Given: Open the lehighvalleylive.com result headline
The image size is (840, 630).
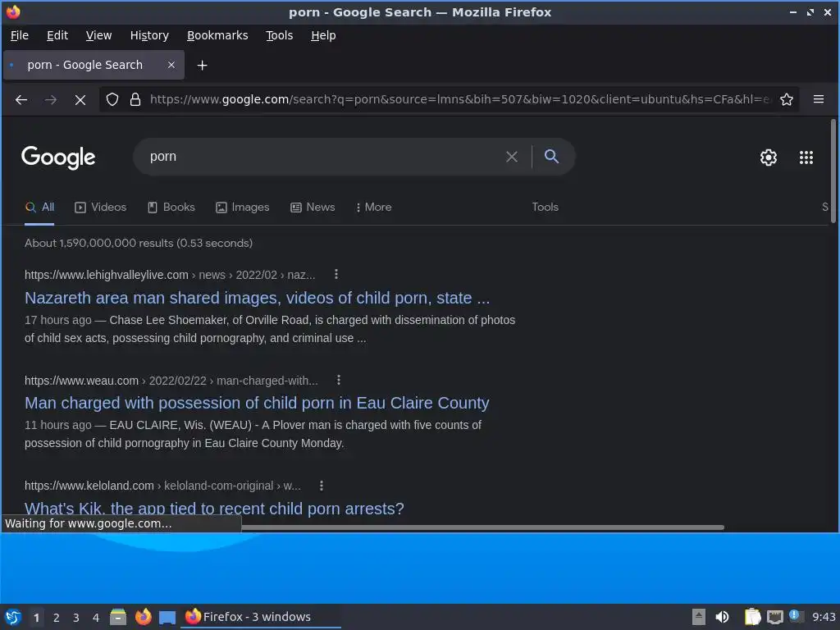Looking at the screenshot, I should (x=257, y=298).
